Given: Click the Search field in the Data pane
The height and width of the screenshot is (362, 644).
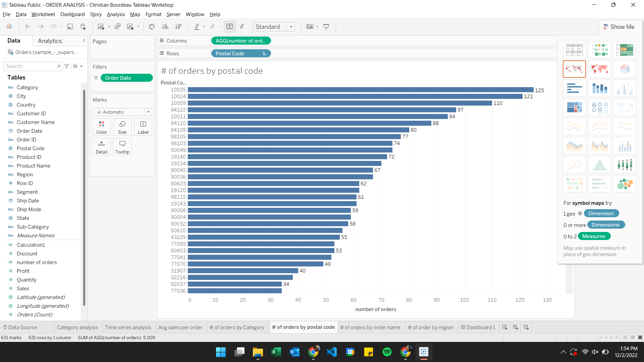Looking at the screenshot, I should coord(30,66).
